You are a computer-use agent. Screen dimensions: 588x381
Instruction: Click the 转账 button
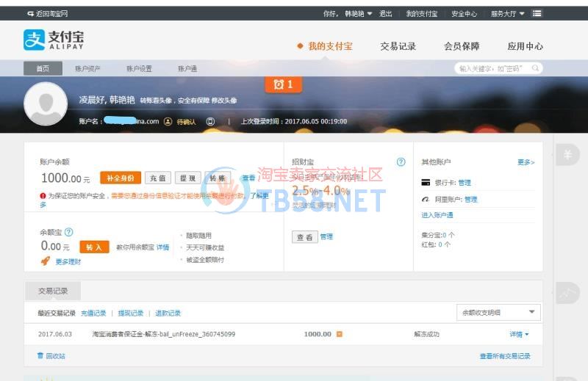(x=218, y=178)
